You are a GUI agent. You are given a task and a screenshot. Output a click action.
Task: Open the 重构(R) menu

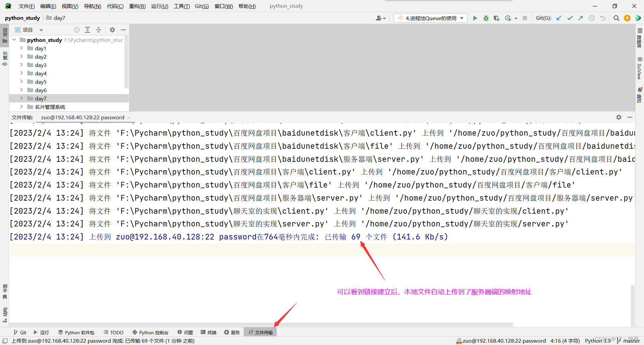point(137,6)
